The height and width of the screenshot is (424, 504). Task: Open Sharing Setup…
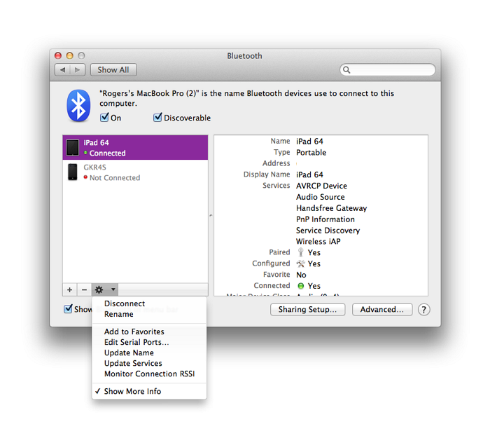pos(307,310)
